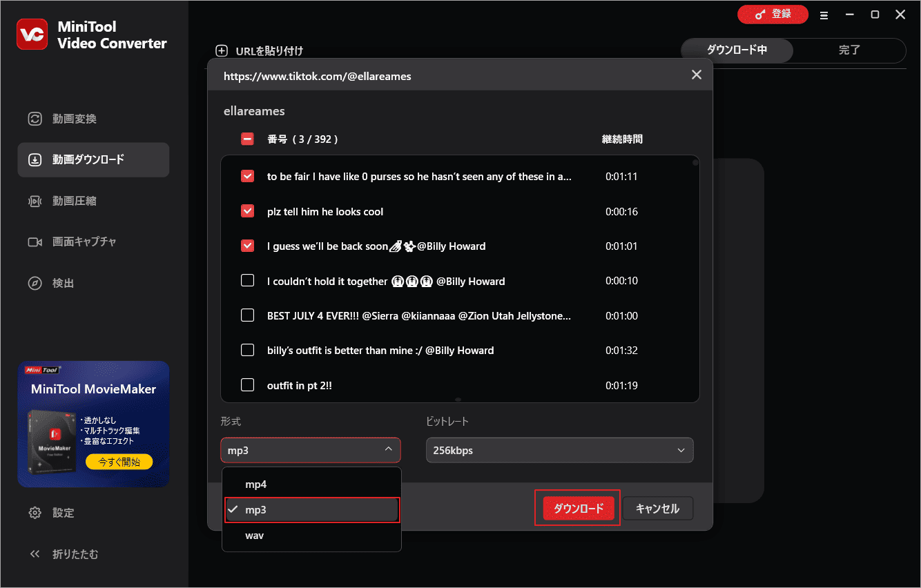Click duration 0:01:01 text
Screen dimensions: 921x588
621,246
